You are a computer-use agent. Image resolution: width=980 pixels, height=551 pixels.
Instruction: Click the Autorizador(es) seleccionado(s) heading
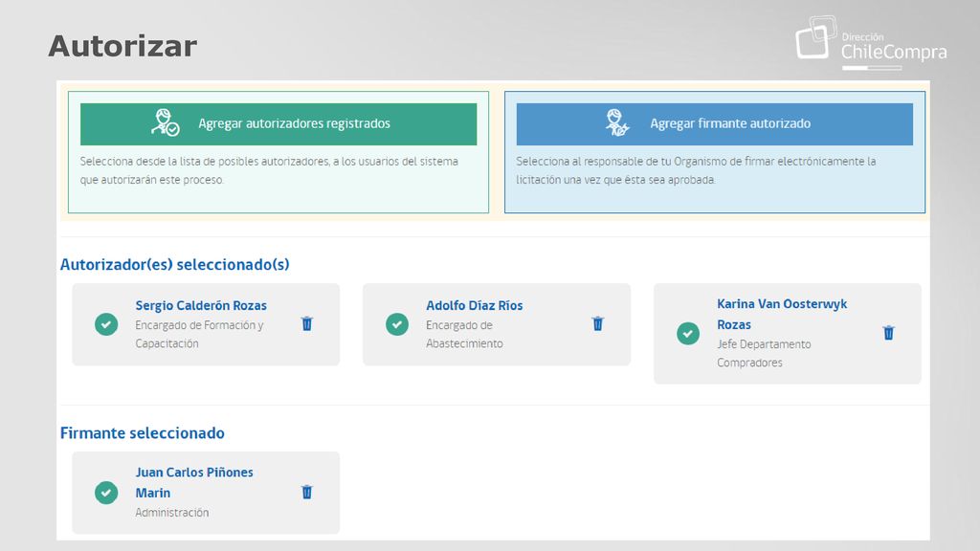[x=174, y=264]
